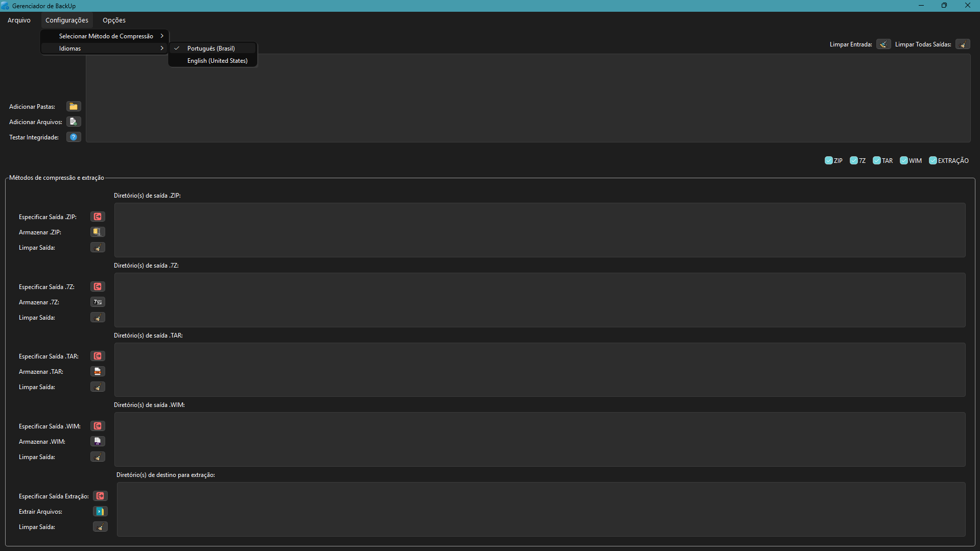
Task: Toggle the 7Z checkbox
Action: (853, 160)
